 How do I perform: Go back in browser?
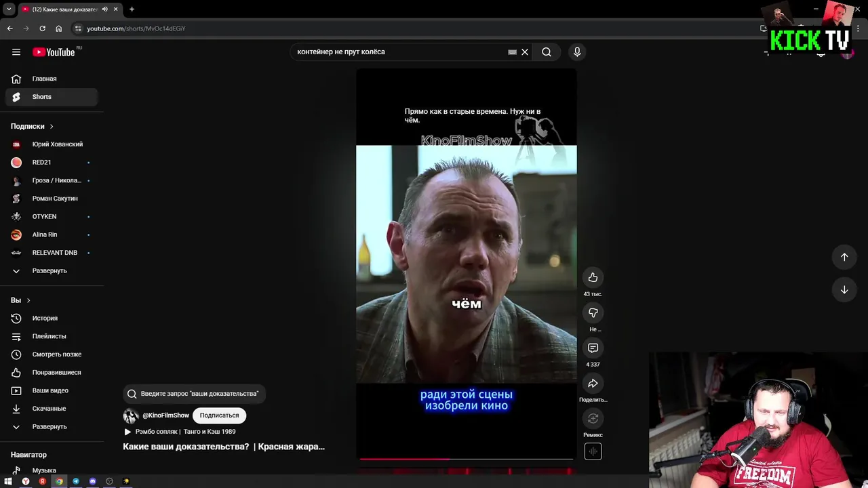click(9, 28)
